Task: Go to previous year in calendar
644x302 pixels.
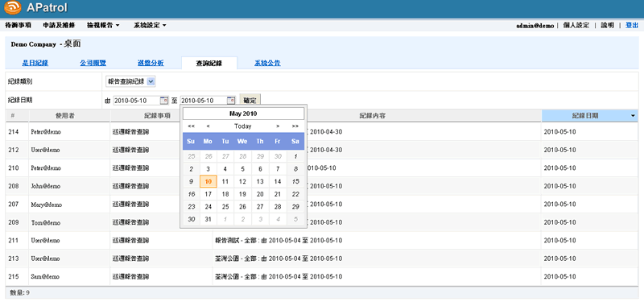Action: coord(191,126)
